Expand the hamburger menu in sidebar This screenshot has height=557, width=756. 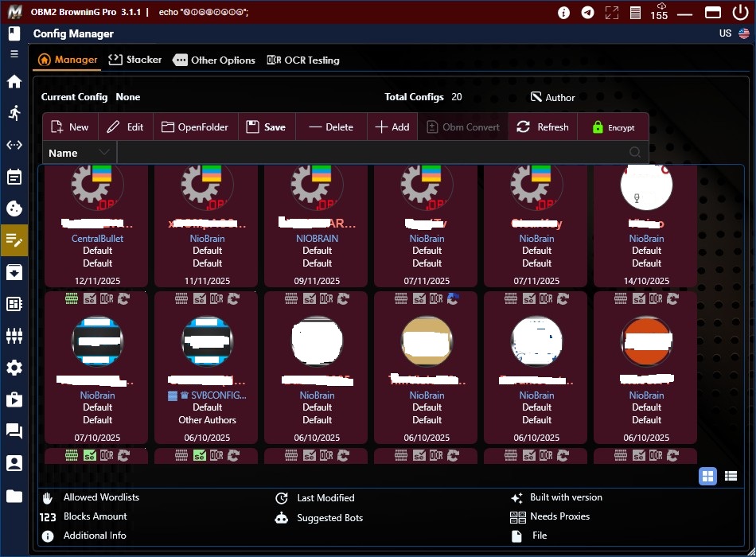click(x=14, y=54)
